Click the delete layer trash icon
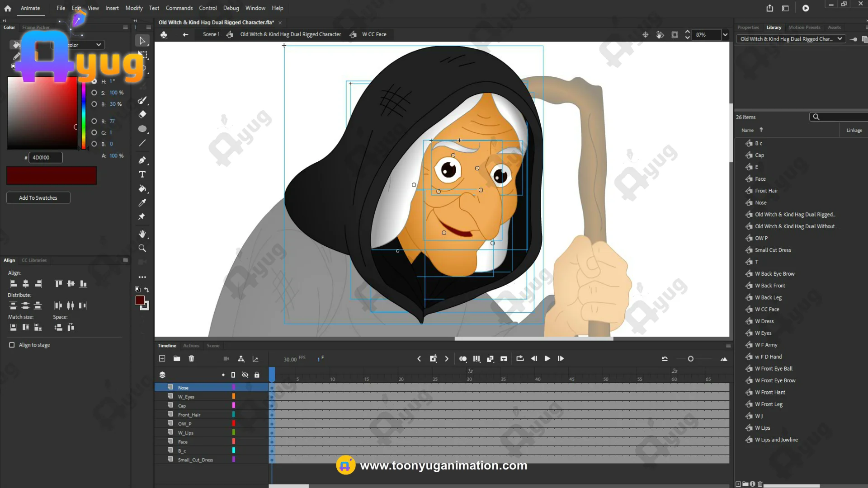The height and width of the screenshot is (488, 868). tap(191, 358)
